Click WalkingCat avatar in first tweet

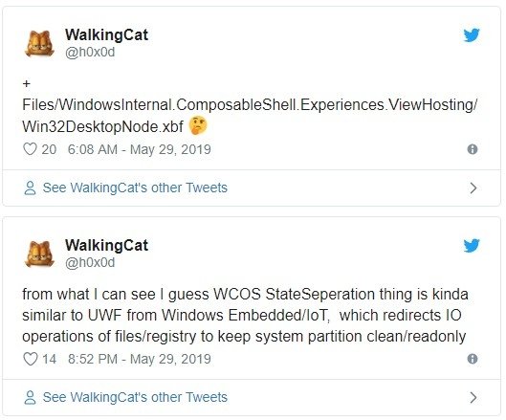point(39,44)
